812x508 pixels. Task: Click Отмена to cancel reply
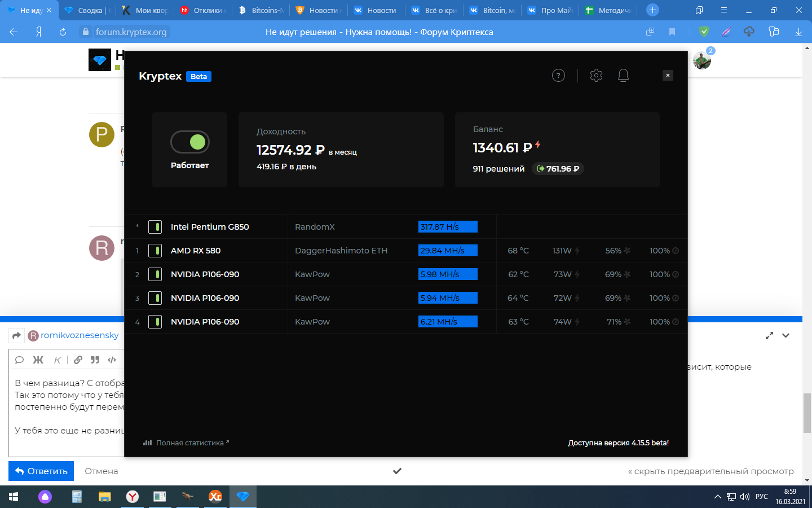click(x=101, y=471)
